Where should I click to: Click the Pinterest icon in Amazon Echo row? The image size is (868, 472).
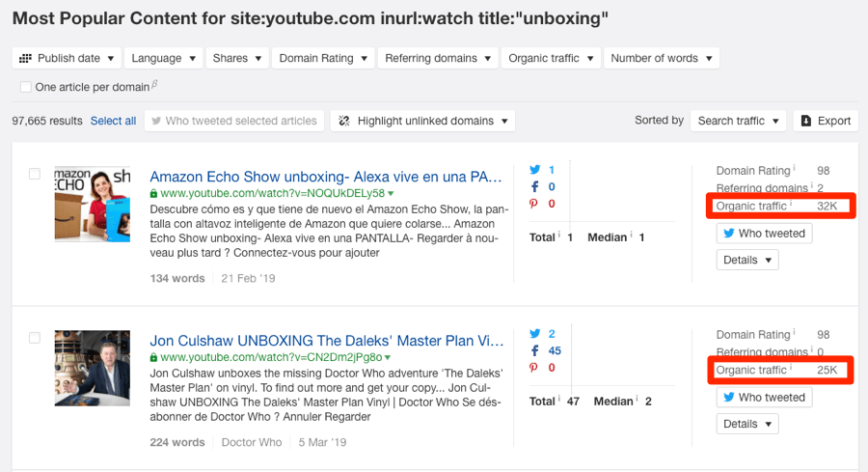pos(533,204)
